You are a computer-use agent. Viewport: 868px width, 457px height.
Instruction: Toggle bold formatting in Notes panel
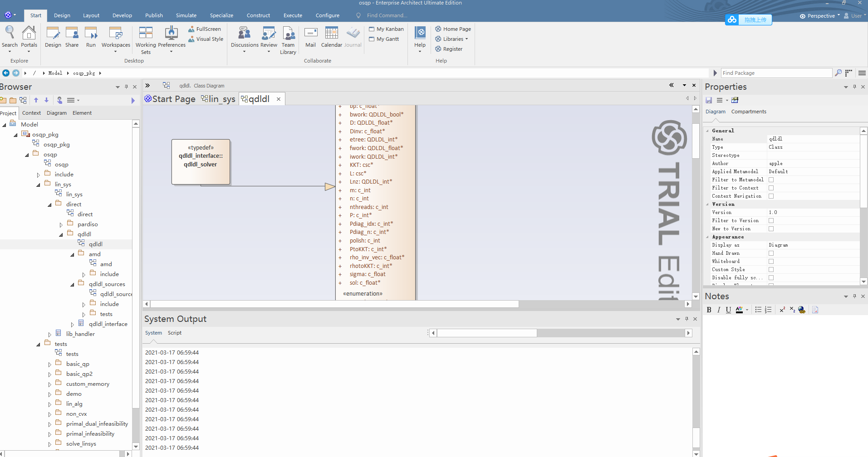pos(709,310)
